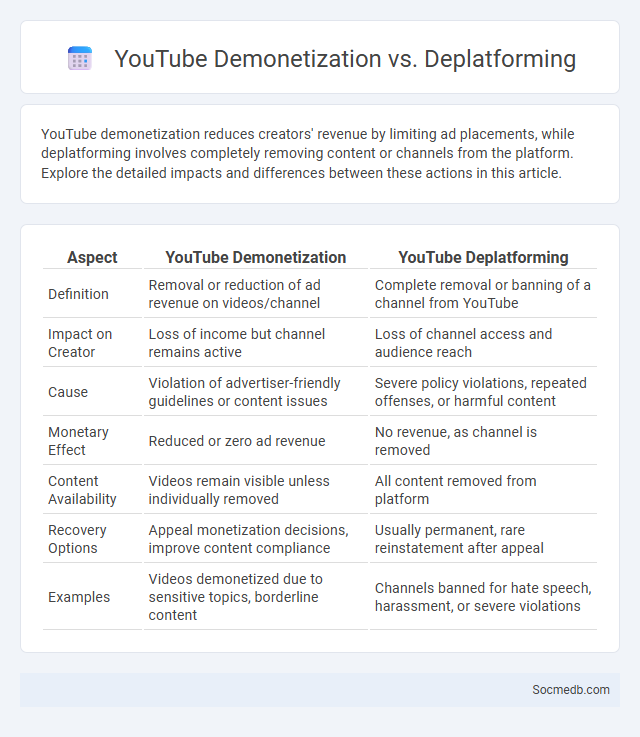Viewport: 640px width, 737px height.
Task: Click the cell 'Removal or reduction of ad revenue on videos/channel'
Action: click(256, 294)
